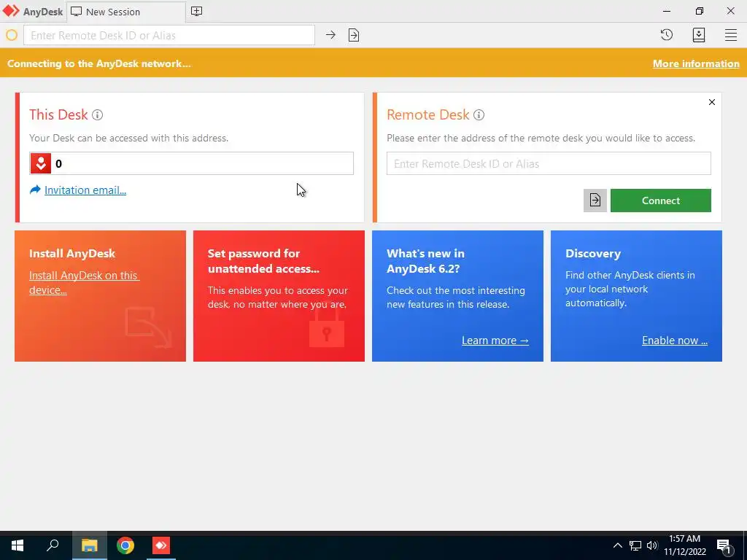Open a new session tab with plus icon
747x560 pixels.
pos(196,12)
